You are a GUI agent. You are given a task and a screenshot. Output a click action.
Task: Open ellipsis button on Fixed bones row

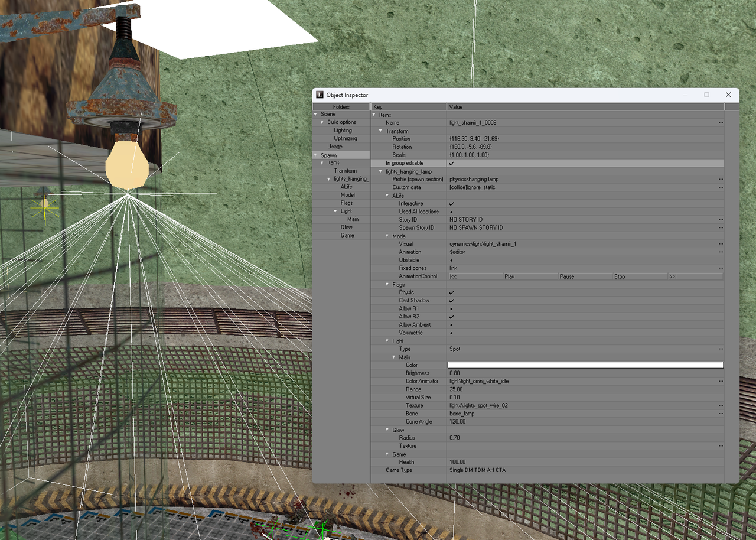point(721,268)
